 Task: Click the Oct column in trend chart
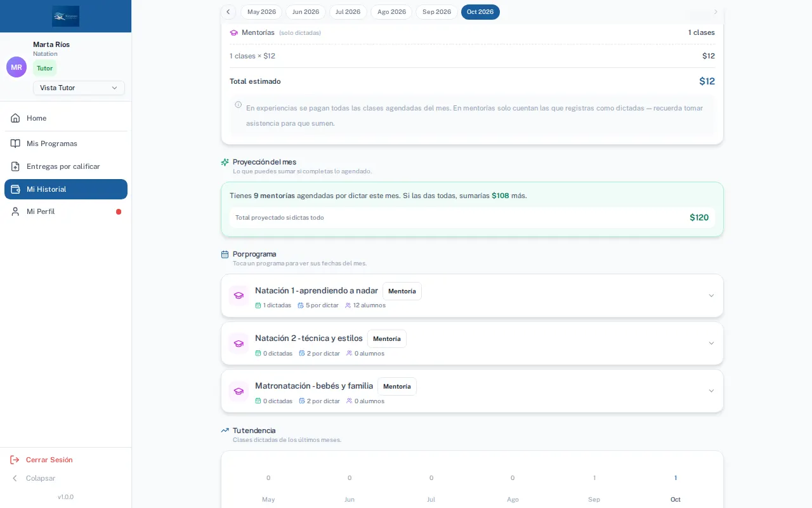(x=676, y=488)
